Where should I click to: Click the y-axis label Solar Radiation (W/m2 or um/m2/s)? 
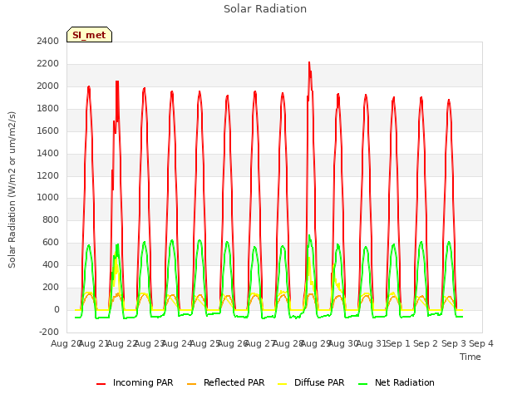pyautogui.click(x=12, y=190)
